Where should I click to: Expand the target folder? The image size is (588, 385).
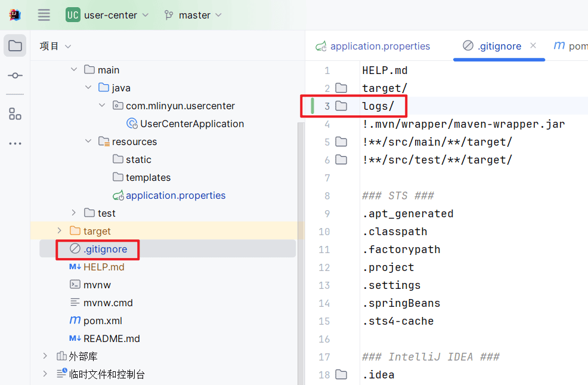[x=59, y=230]
